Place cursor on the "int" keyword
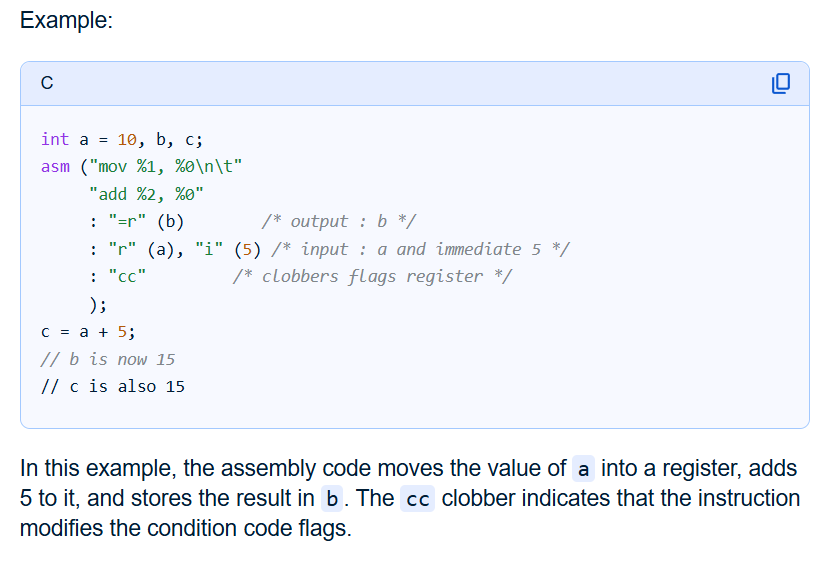Image resolution: width=817 pixels, height=564 pixels. click(55, 139)
